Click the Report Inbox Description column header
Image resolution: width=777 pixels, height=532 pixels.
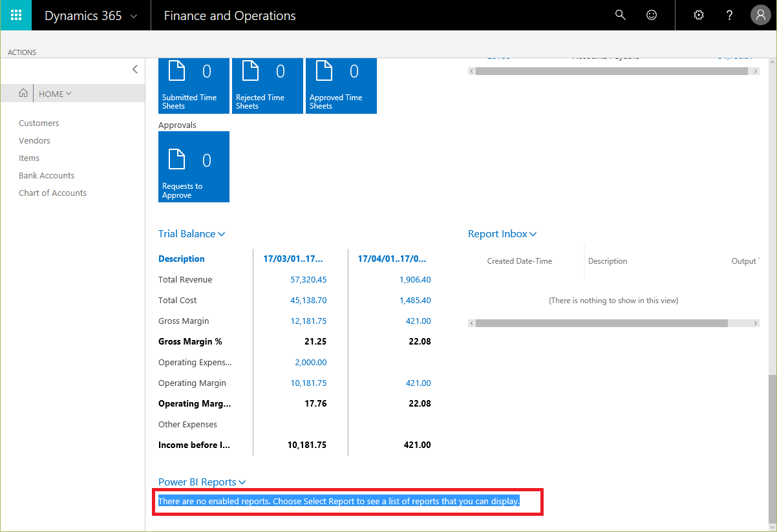608,261
